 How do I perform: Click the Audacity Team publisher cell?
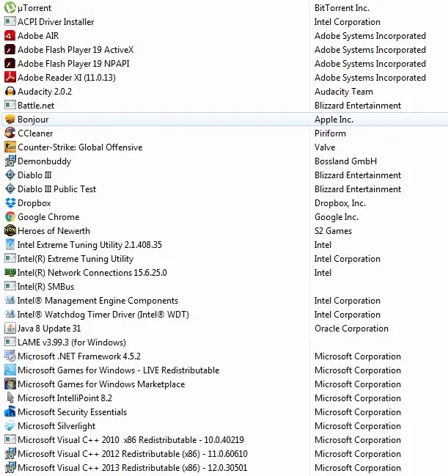click(344, 92)
